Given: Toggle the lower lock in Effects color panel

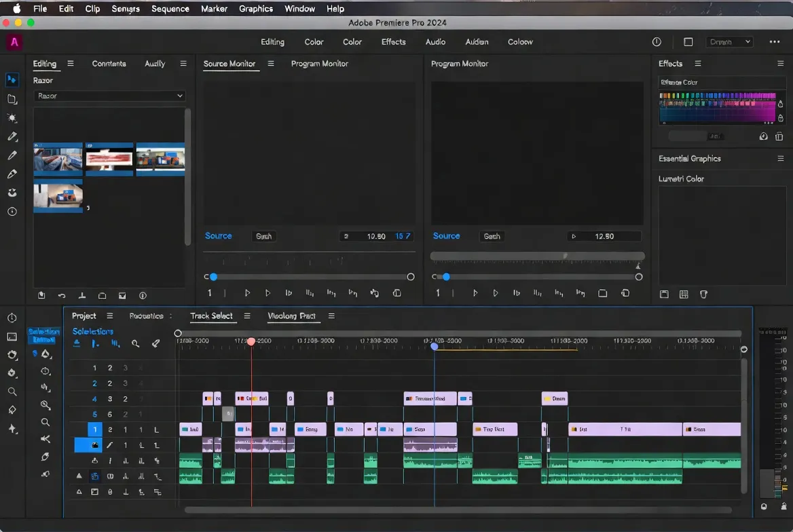Looking at the screenshot, I should coord(780,118).
